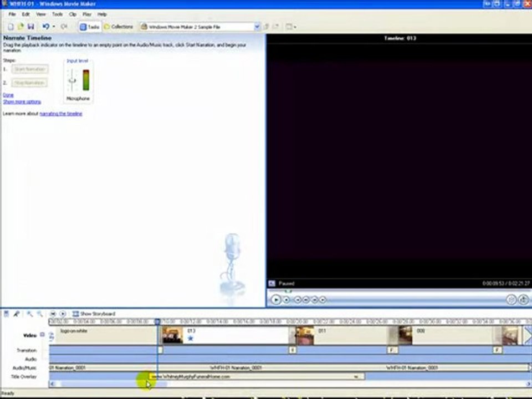This screenshot has height=399, width=532.
Task: Open the Undo history dropdown arrow
Action: point(54,27)
